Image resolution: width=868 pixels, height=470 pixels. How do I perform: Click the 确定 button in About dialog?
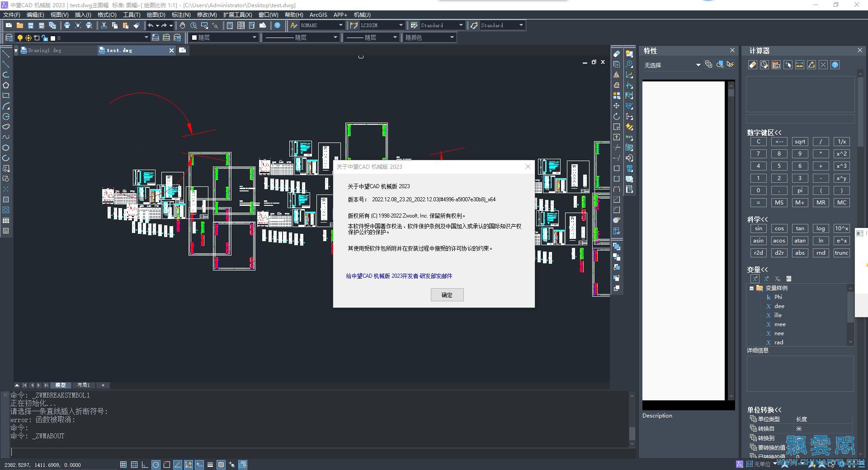[x=447, y=295]
